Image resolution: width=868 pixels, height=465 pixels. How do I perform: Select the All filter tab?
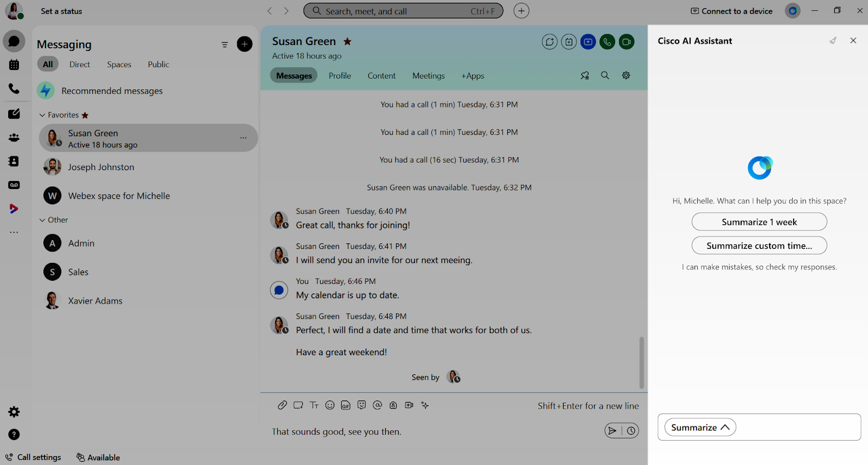(48, 64)
